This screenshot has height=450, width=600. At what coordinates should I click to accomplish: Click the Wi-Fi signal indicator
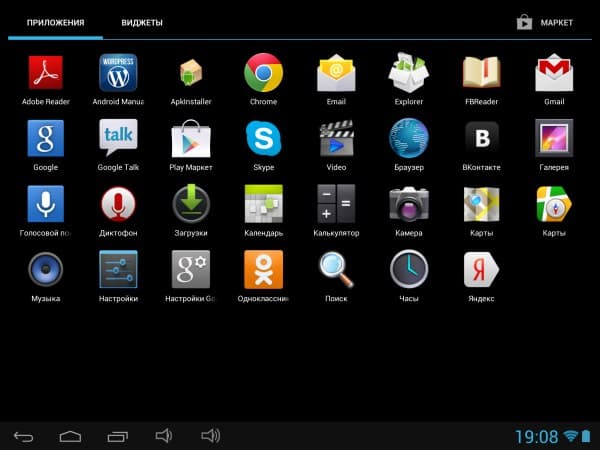coord(571,435)
